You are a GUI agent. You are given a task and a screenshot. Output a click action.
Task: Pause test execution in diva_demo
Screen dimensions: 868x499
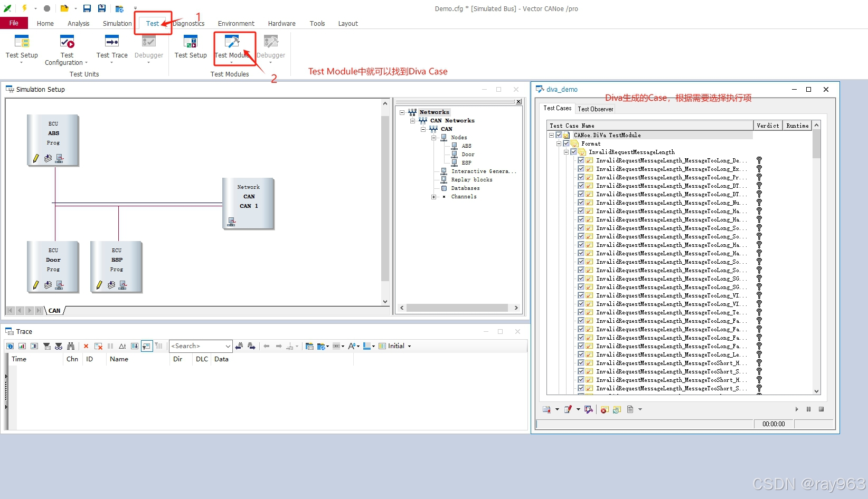point(808,409)
